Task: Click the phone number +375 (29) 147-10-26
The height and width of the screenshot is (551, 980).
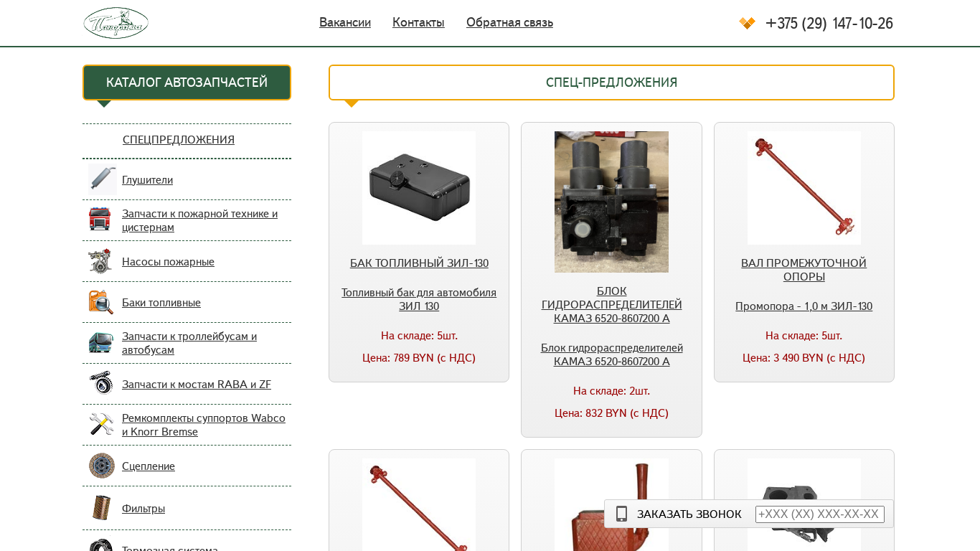Action: 829,23
